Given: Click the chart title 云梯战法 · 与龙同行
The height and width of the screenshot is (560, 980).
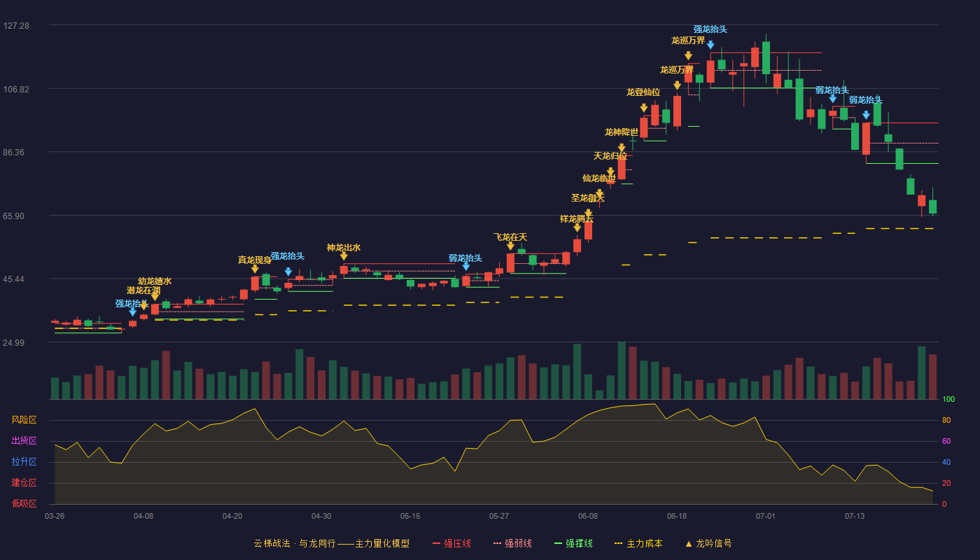Looking at the screenshot, I should click(295, 543).
